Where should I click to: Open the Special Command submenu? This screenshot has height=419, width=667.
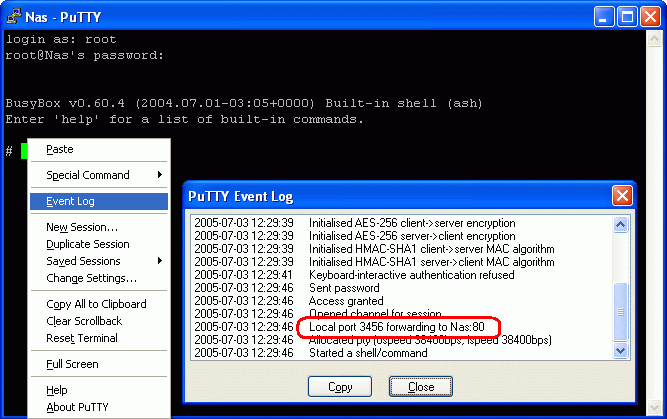[99, 175]
